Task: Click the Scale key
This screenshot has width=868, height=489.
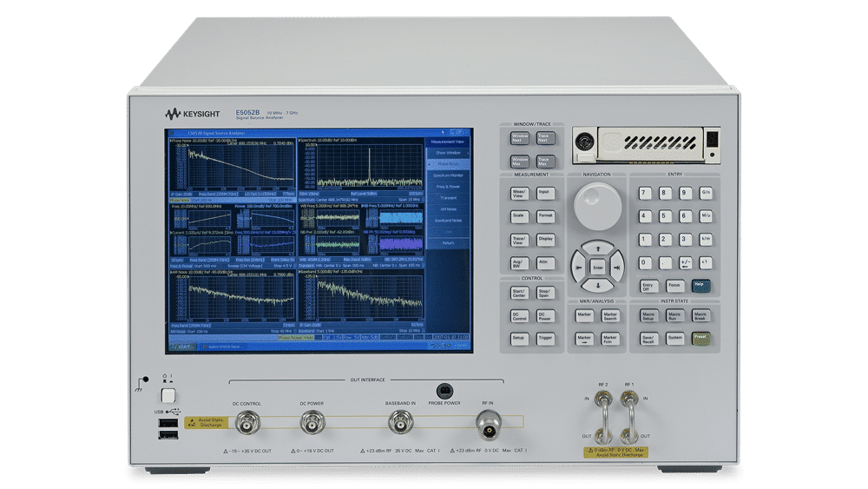Action: click(519, 216)
